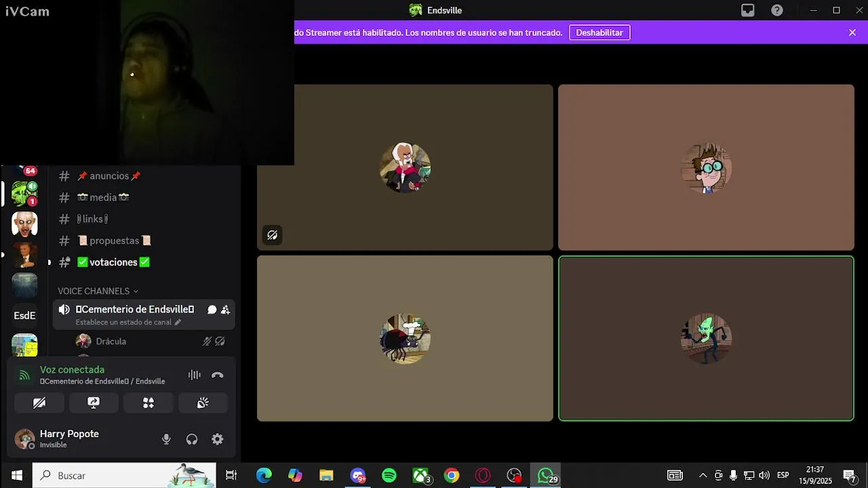Open Task View in taskbar
This screenshot has height=488, width=868.
coord(231,475)
